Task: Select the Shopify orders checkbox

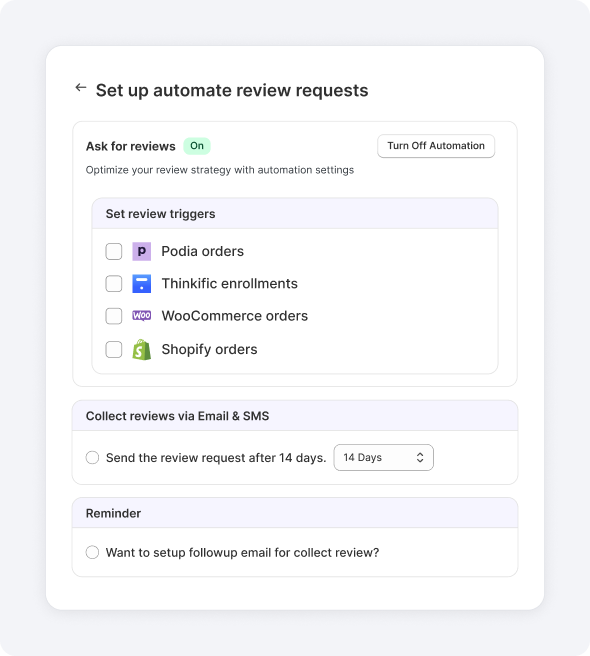Action: [x=114, y=349]
